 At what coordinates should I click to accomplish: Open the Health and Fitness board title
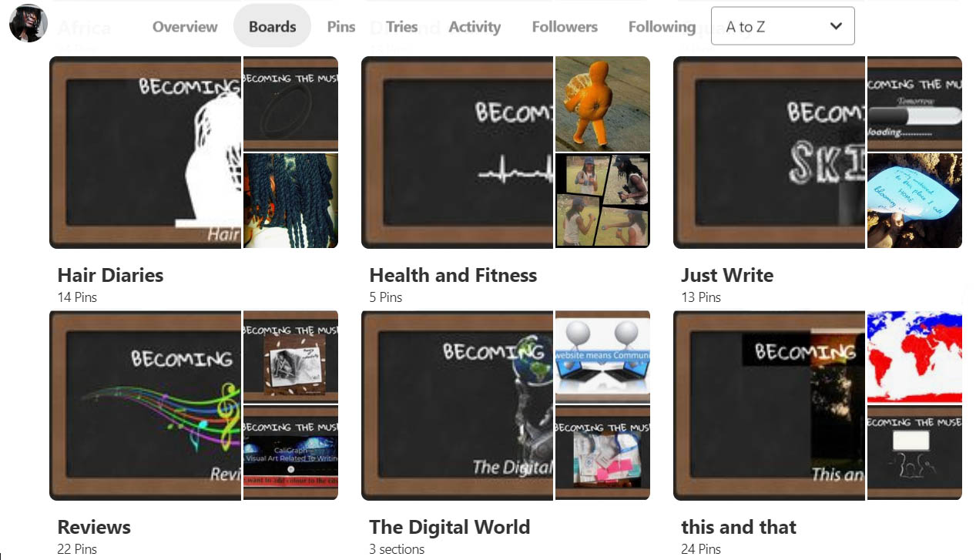click(453, 275)
